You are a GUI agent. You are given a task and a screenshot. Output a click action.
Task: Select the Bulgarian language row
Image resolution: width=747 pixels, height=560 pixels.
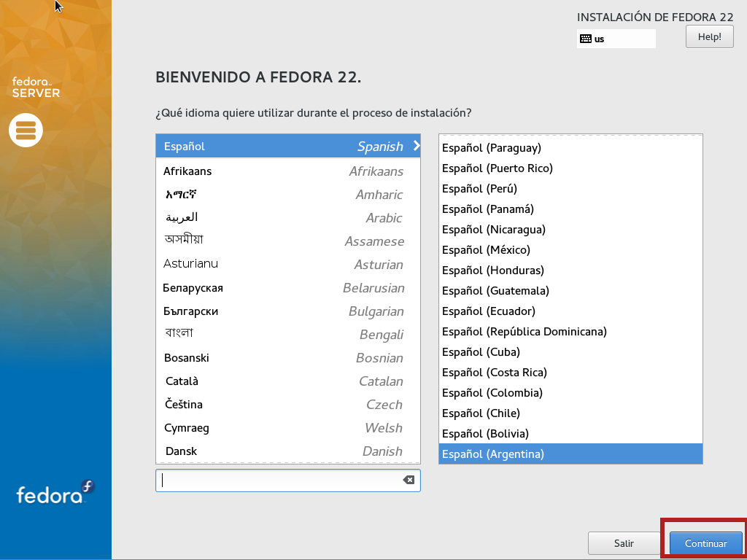coord(287,311)
